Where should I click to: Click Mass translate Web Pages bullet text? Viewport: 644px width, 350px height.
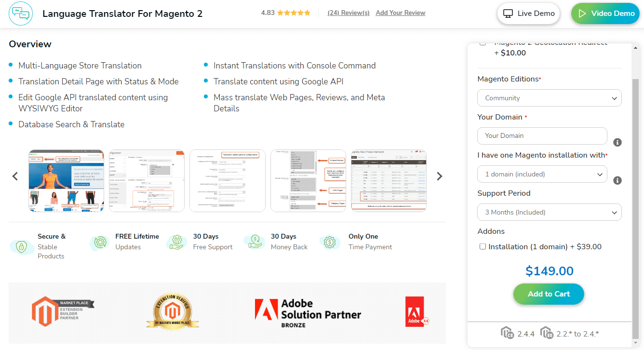point(299,103)
